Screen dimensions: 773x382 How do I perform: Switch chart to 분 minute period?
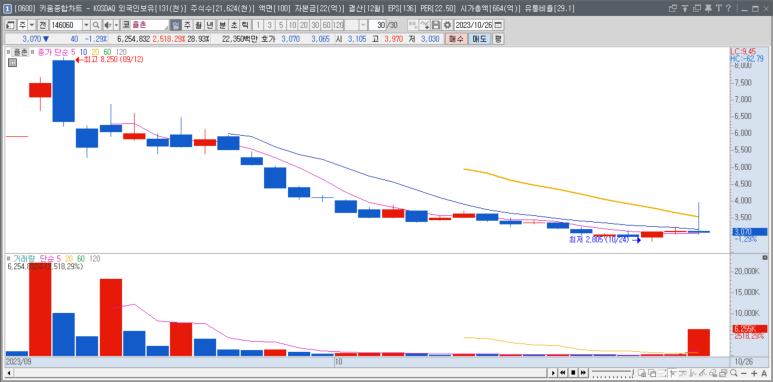[222, 25]
